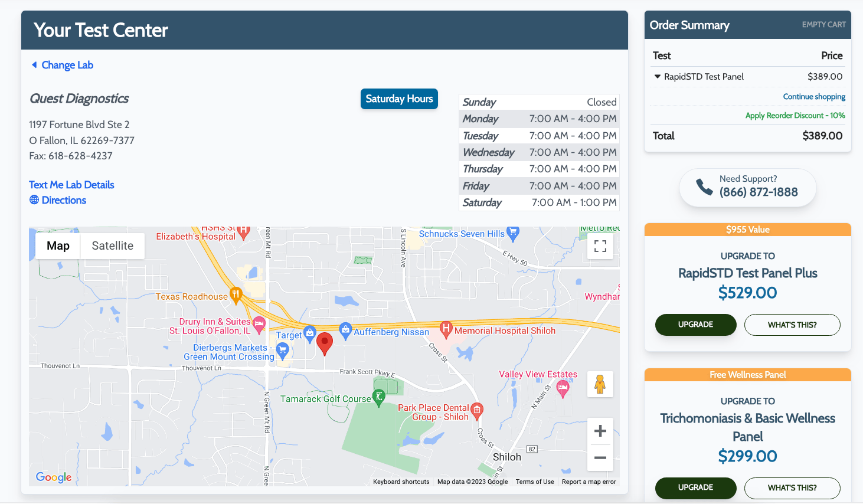
Task: Zoom out of the map with minus
Action: (600, 458)
